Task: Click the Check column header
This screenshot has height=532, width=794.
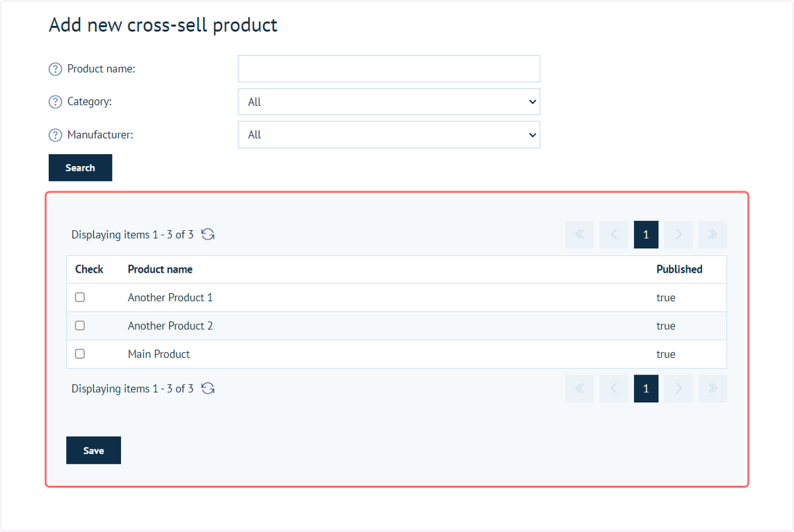Action: [x=89, y=269]
